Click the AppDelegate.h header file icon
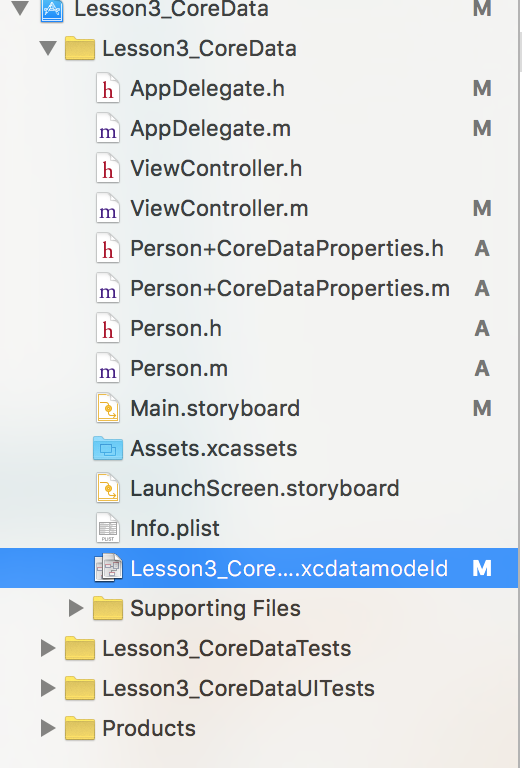 (x=108, y=89)
